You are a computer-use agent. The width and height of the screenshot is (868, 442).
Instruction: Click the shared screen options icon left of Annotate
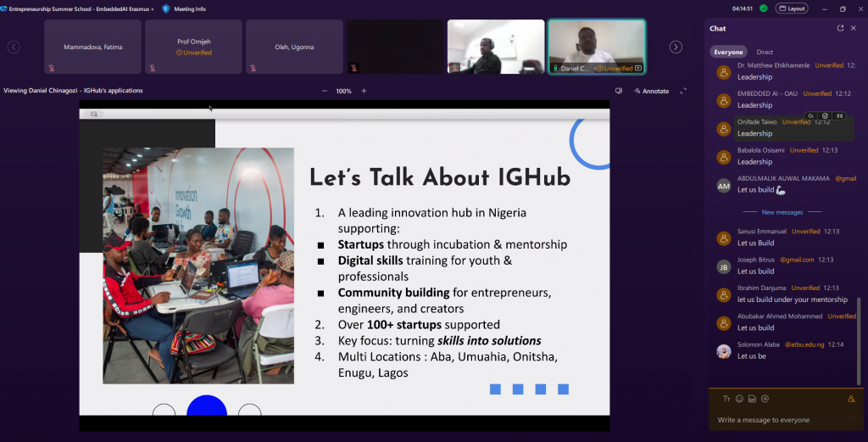click(619, 91)
